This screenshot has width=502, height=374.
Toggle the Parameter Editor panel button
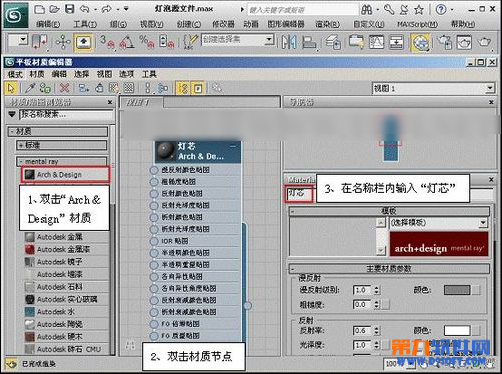(198, 88)
